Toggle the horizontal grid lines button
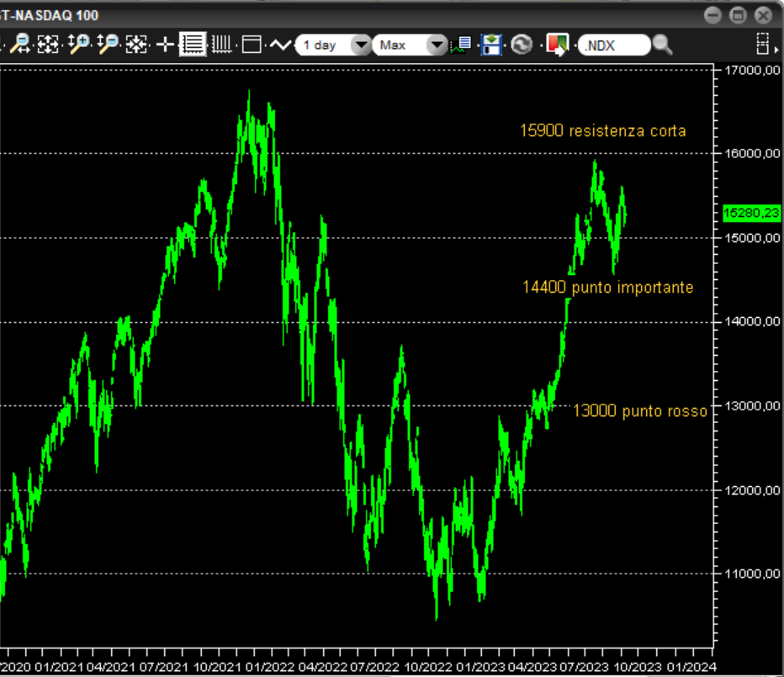 (x=193, y=45)
